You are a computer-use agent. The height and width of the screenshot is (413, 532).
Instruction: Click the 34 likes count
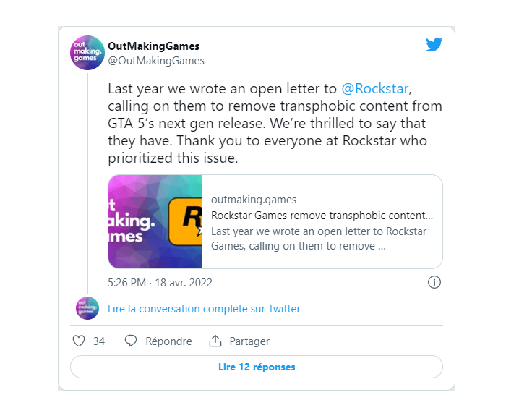(x=99, y=341)
